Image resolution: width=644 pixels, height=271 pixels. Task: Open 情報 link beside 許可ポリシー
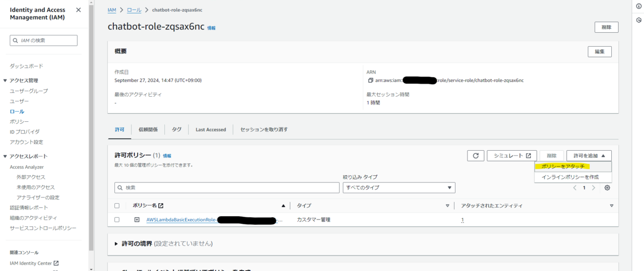pos(167,156)
